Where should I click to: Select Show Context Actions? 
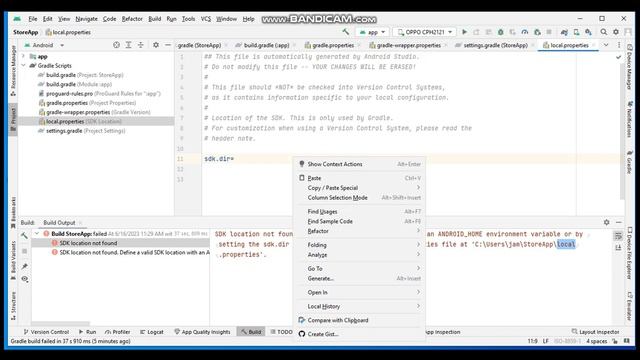tap(359, 164)
